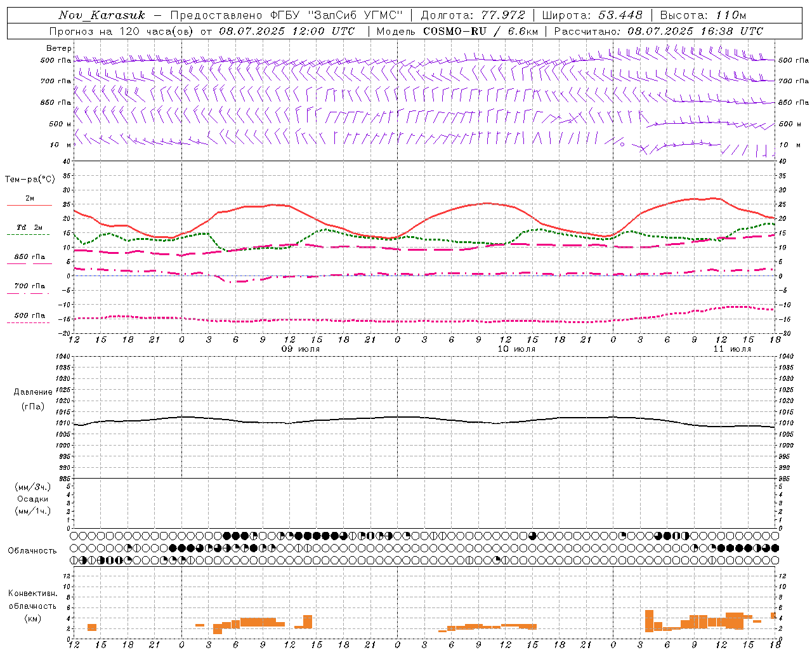Click the 10 июля date label
This screenshot has height=650, width=812.
point(516,349)
